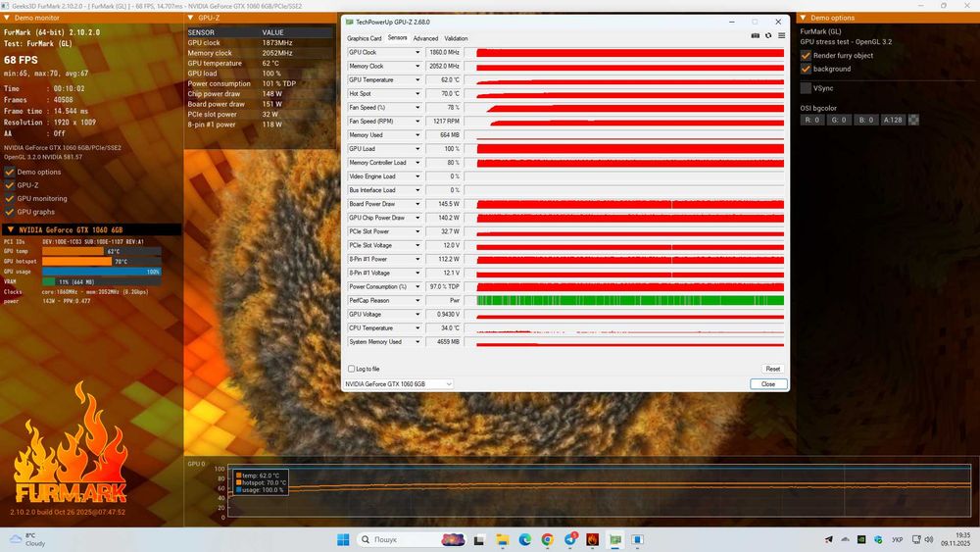Click the NVIDIA tray icon

[861, 539]
